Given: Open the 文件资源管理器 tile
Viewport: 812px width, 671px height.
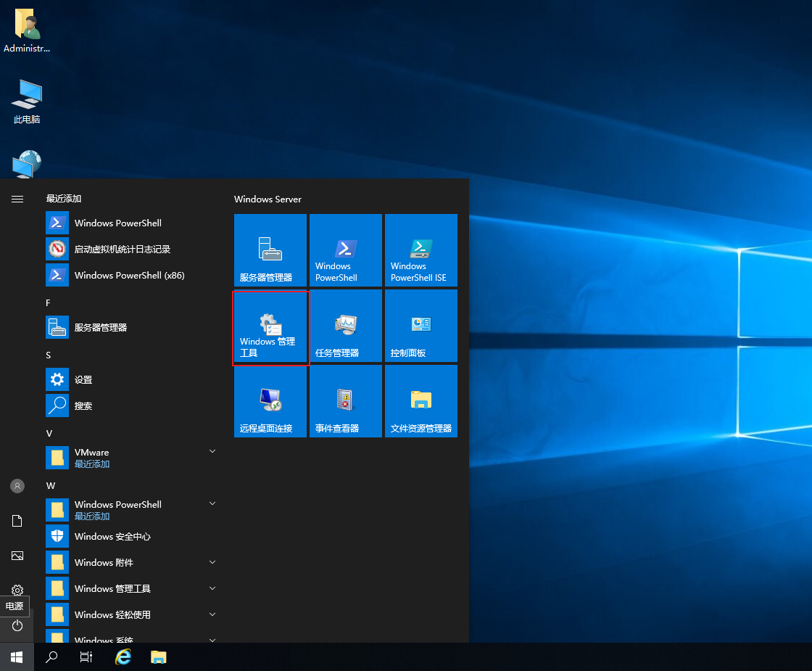Looking at the screenshot, I should pos(420,401).
